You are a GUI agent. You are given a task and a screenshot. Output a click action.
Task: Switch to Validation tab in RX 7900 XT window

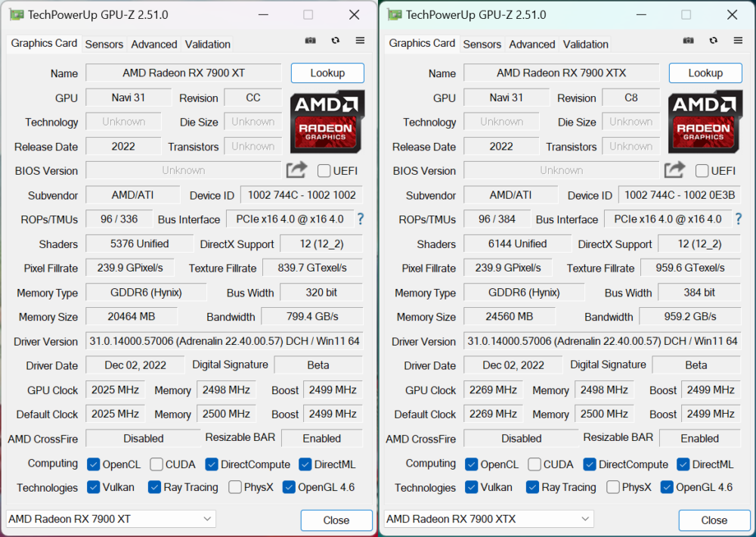coord(208,45)
